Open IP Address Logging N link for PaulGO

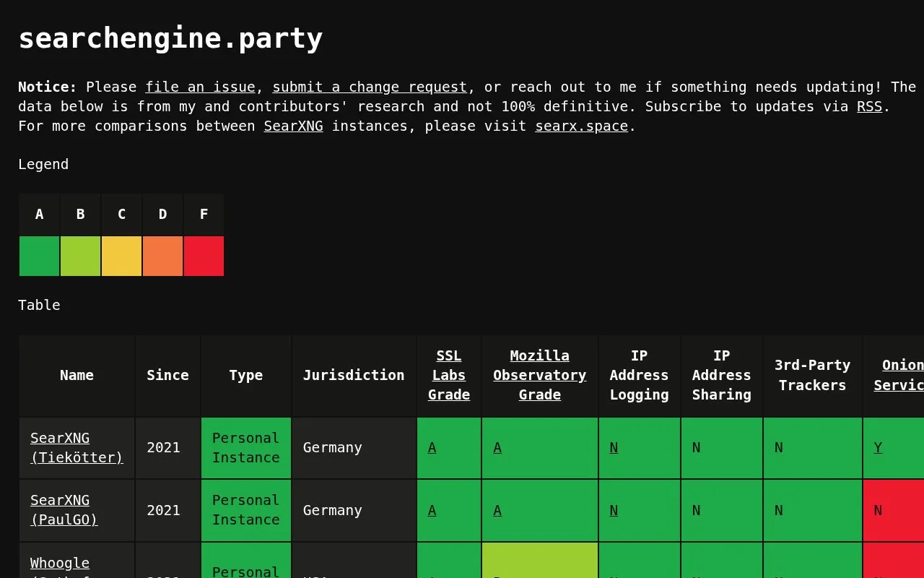click(614, 510)
